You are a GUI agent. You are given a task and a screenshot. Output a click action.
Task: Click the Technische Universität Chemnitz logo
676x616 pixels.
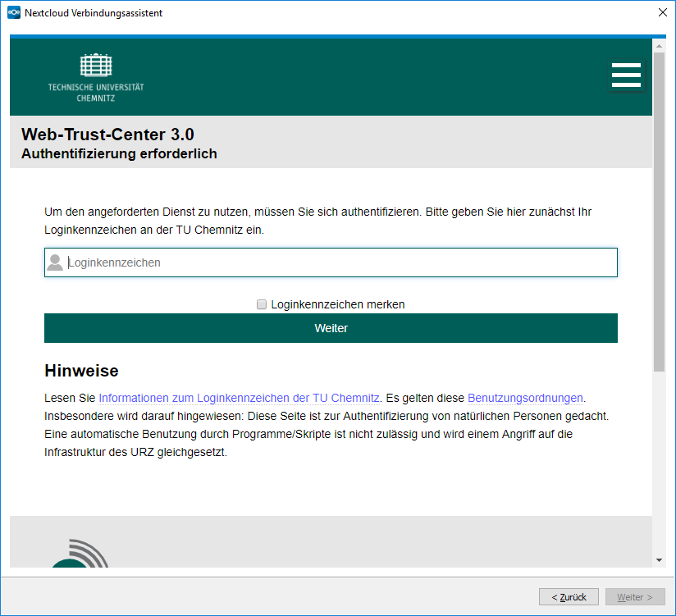click(x=96, y=77)
